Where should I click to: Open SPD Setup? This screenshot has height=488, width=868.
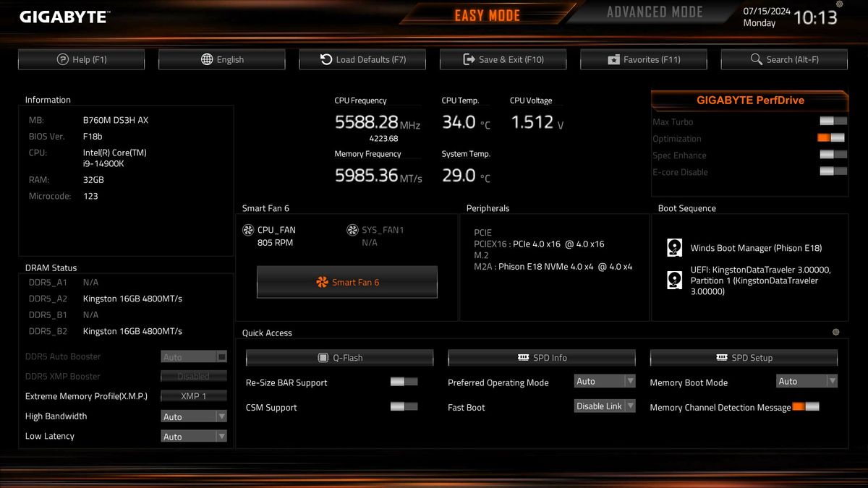point(744,358)
